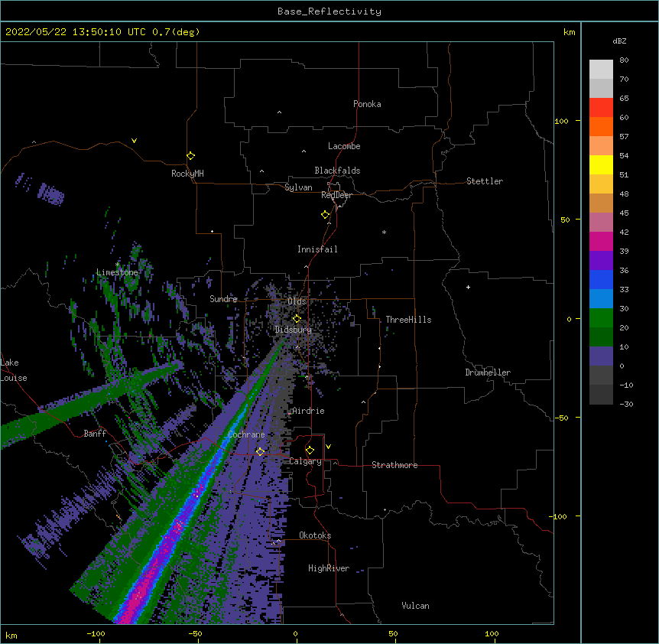Click the Olds label
This screenshot has height=644, width=659.
(x=297, y=301)
